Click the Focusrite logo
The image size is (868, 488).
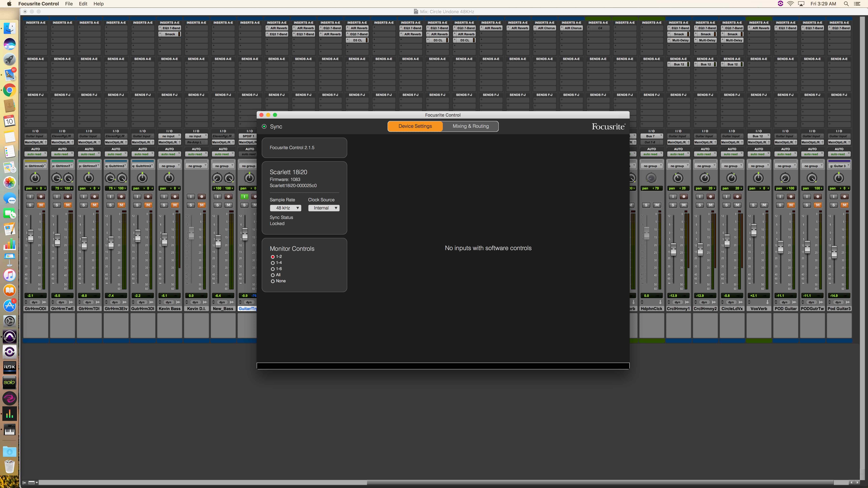[608, 126]
